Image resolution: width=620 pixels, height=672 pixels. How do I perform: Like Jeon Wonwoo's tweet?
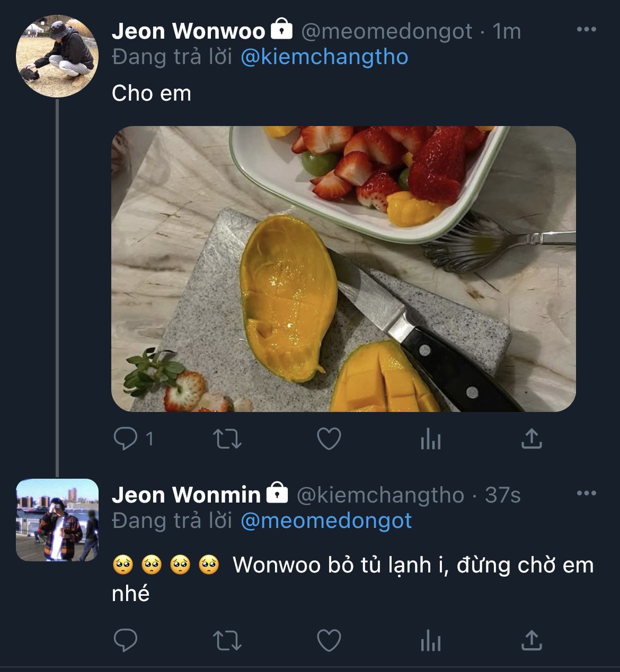329,439
